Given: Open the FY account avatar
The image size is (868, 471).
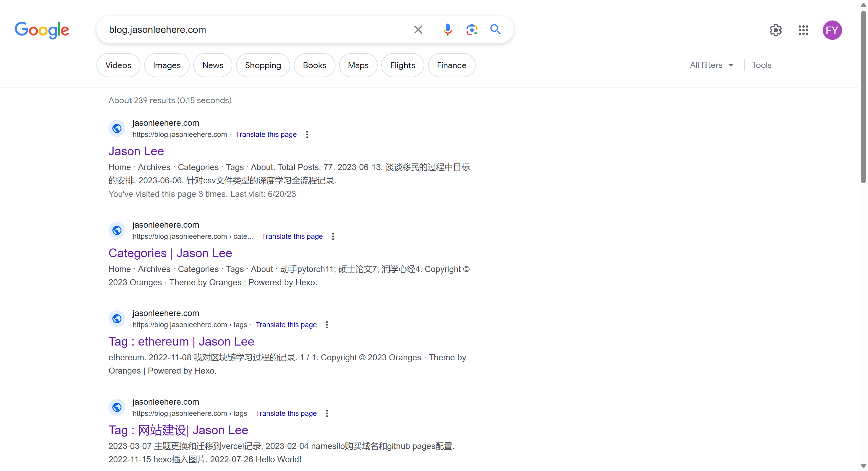Looking at the screenshot, I should 832,30.
